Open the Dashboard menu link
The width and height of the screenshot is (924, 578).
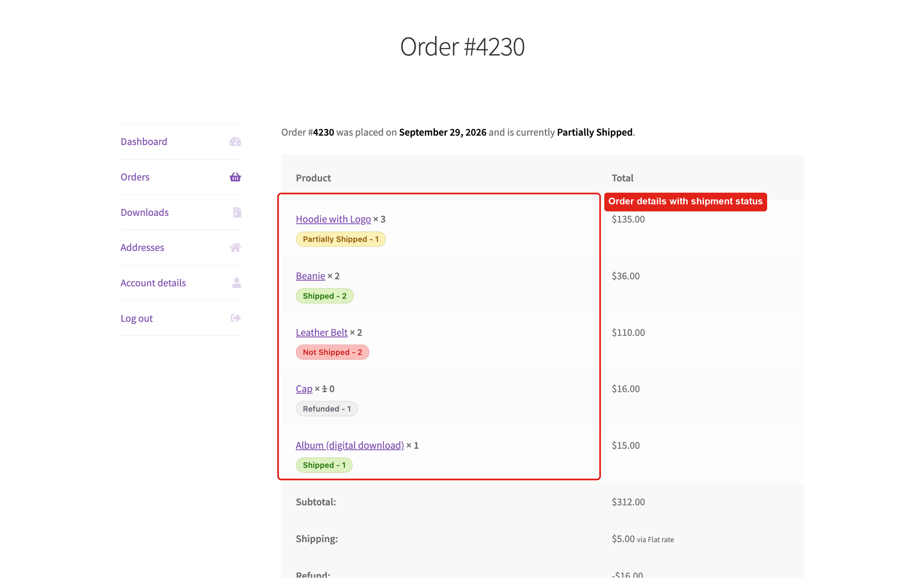click(144, 142)
